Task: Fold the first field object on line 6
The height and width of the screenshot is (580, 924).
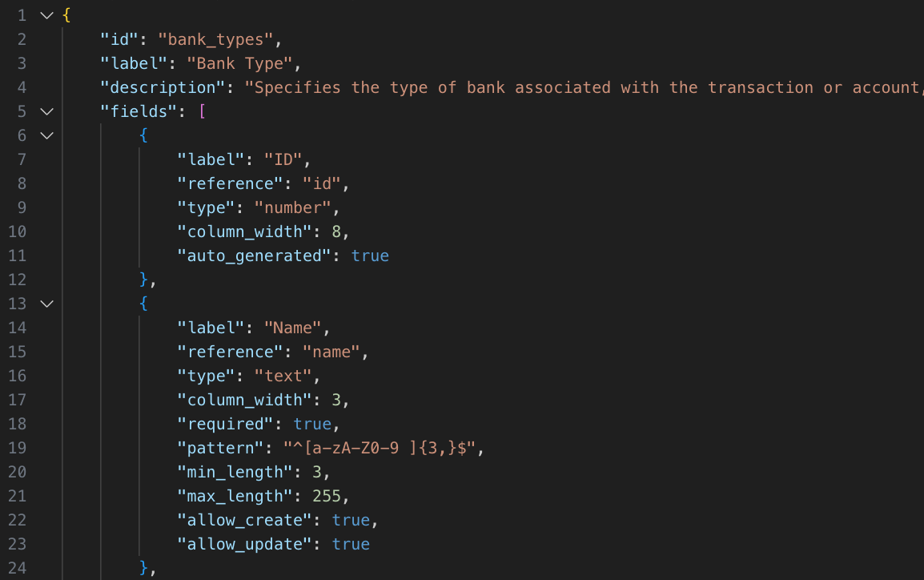Action: [47, 135]
